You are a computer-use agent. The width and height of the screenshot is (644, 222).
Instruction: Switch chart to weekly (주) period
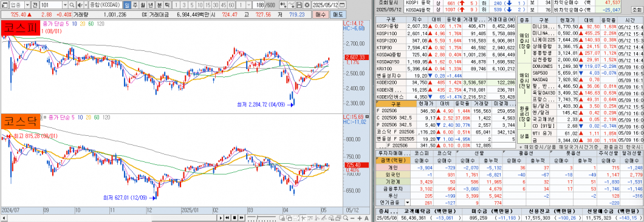click(x=135, y=4)
